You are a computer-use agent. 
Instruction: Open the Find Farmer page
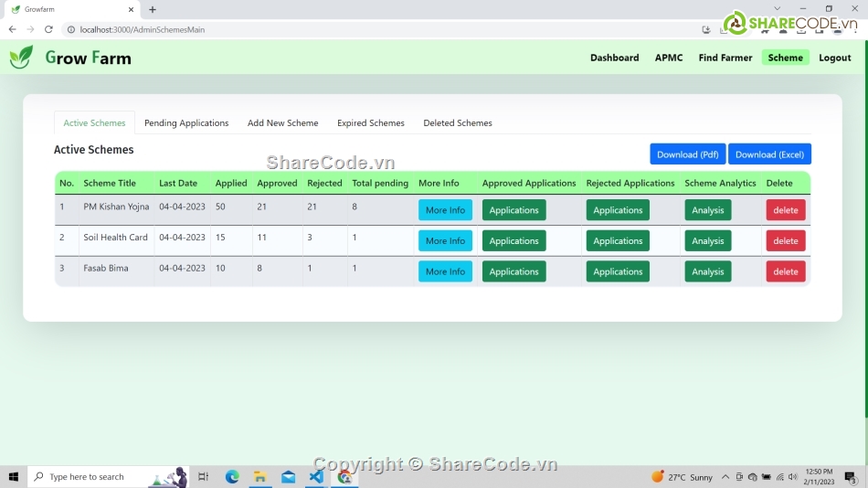click(725, 58)
